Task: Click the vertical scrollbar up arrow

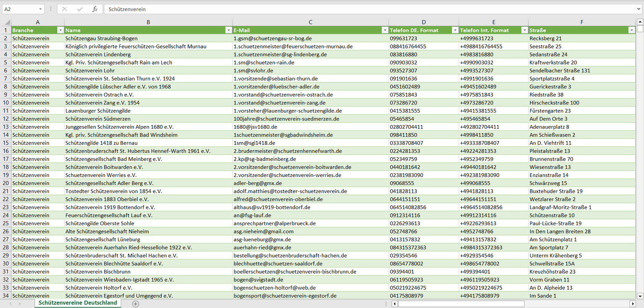Action: (x=640, y=22)
